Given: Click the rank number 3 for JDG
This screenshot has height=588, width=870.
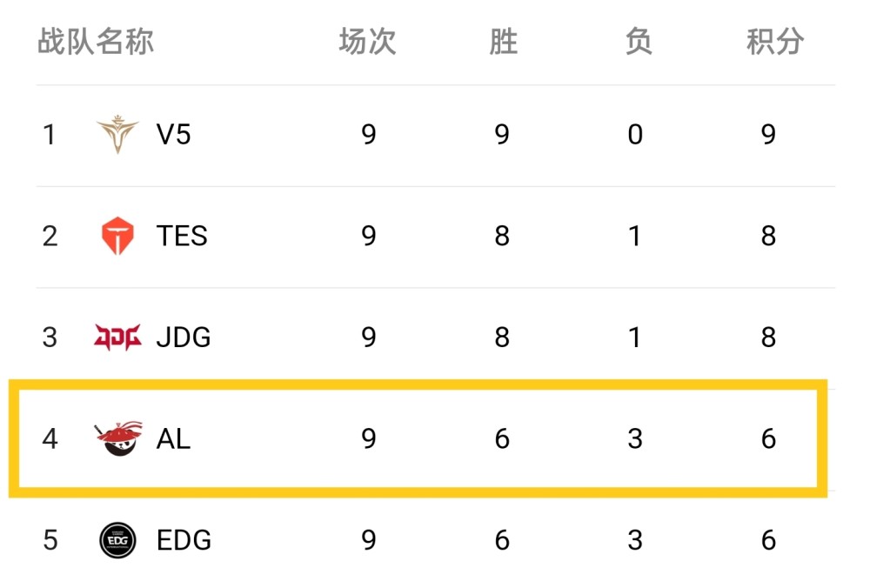Looking at the screenshot, I should click(x=50, y=337).
